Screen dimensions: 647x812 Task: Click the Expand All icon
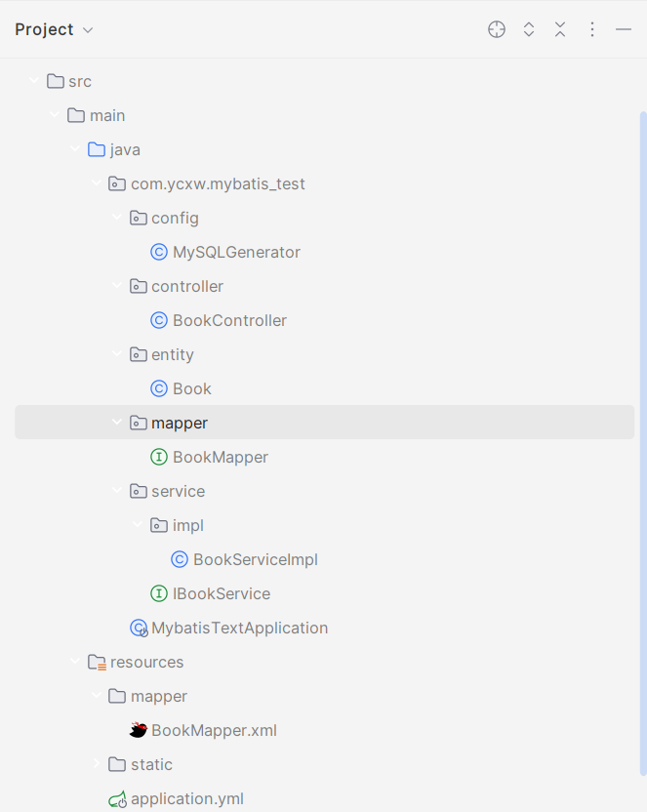point(529,29)
